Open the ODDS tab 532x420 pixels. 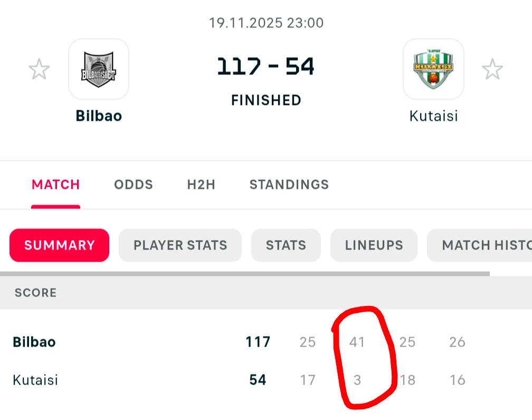point(134,185)
